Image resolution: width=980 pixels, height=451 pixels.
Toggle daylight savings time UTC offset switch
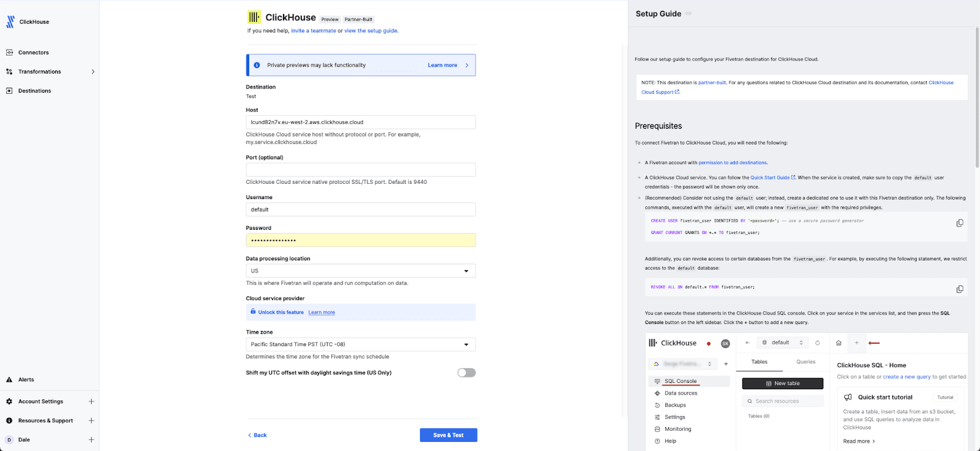[x=466, y=373]
